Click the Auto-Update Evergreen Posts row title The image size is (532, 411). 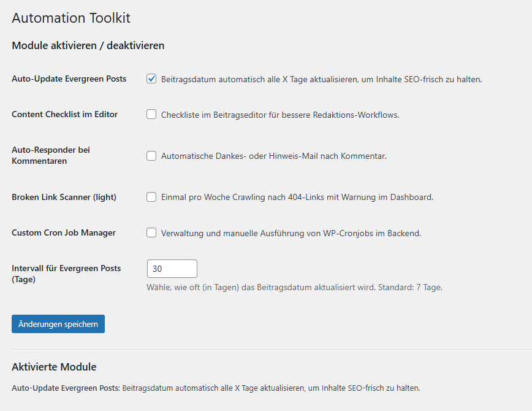click(x=69, y=79)
